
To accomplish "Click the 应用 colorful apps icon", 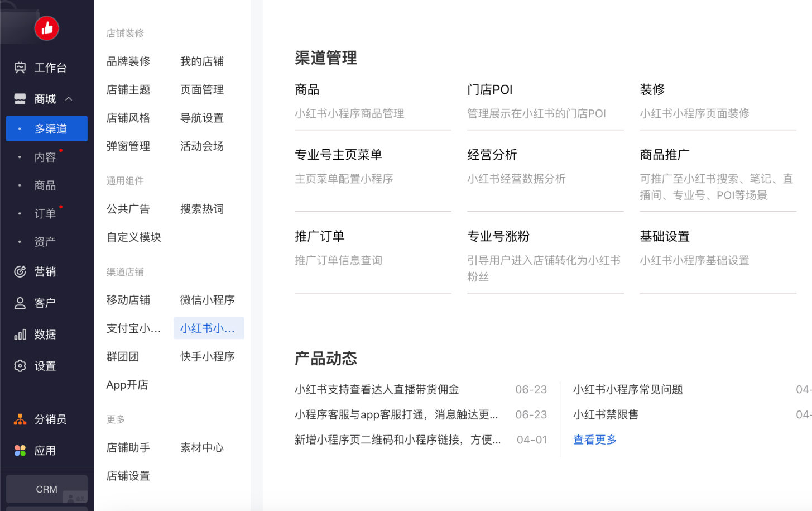I will pos(20,451).
